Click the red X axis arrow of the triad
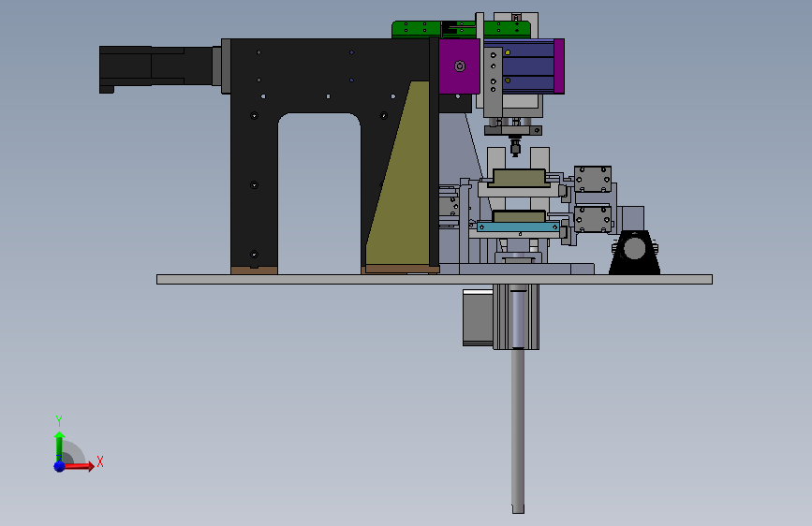 [x=79, y=466]
